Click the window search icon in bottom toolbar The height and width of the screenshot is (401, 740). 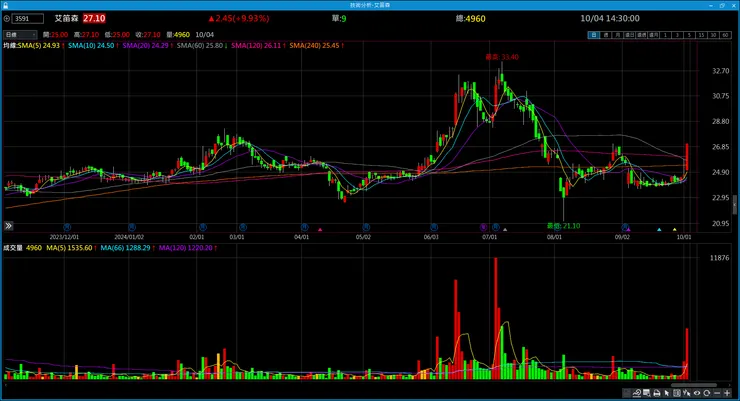pyautogui.click(x=647, y=393)
